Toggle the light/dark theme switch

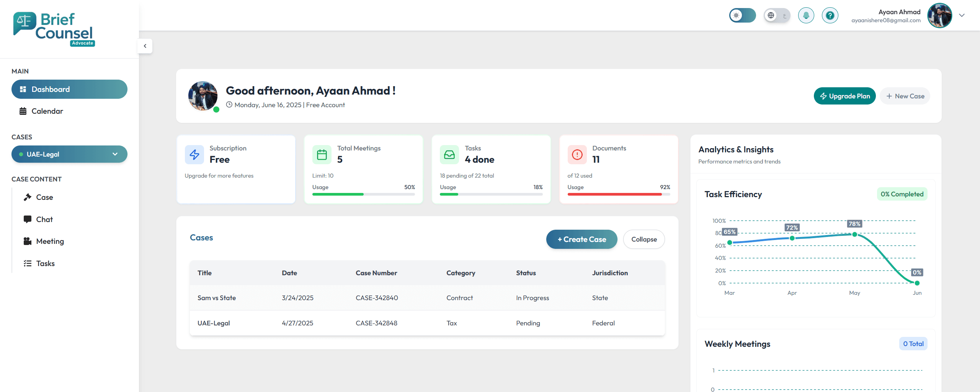[x=742, y=16]
